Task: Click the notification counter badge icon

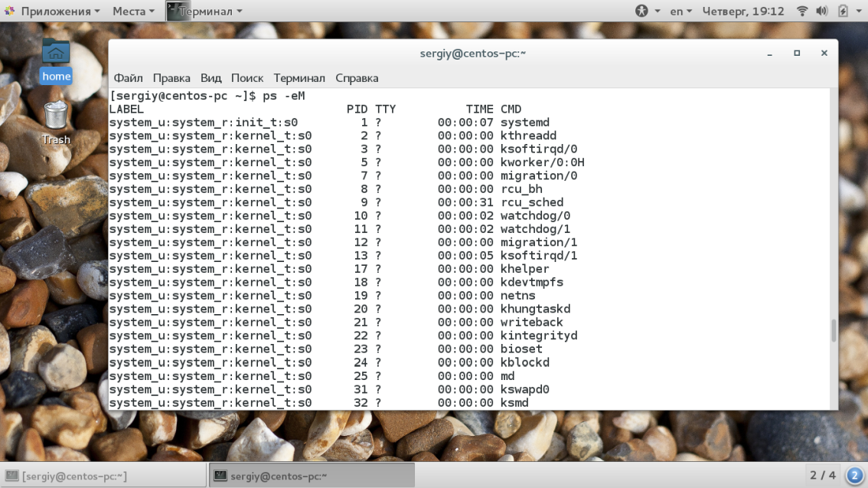Action: pyautogui.click(x=854, y=475)
